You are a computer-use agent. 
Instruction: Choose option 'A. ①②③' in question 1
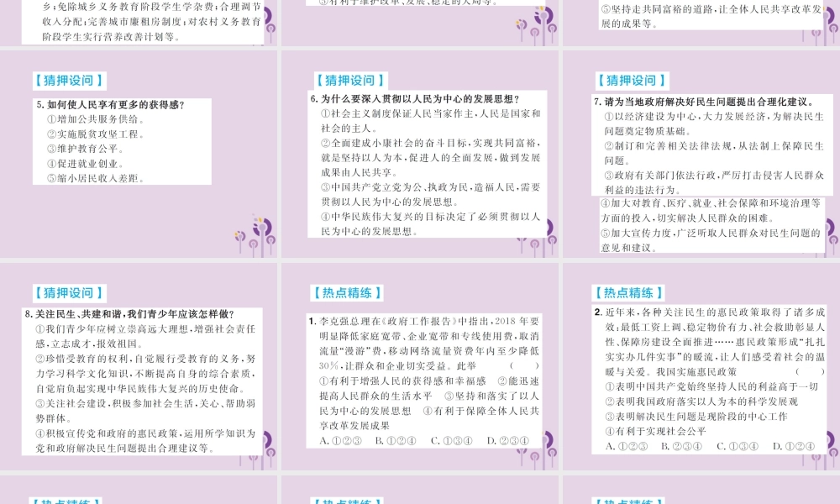tap(341, 441)
